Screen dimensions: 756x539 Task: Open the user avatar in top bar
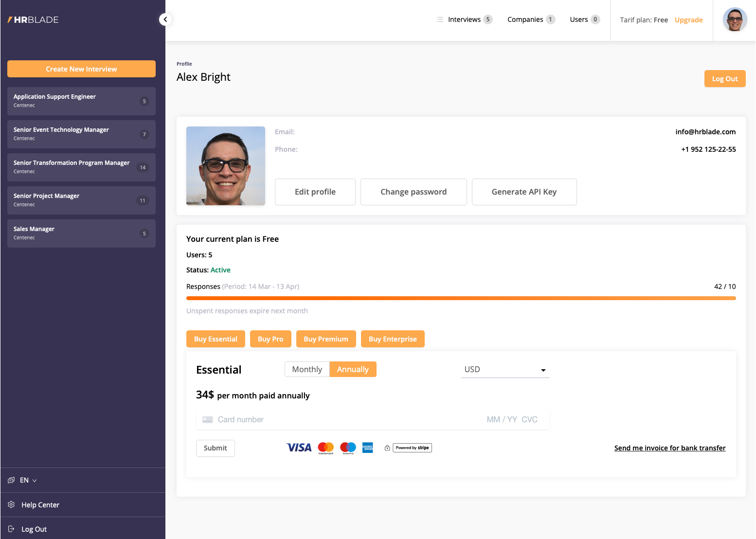735,20
